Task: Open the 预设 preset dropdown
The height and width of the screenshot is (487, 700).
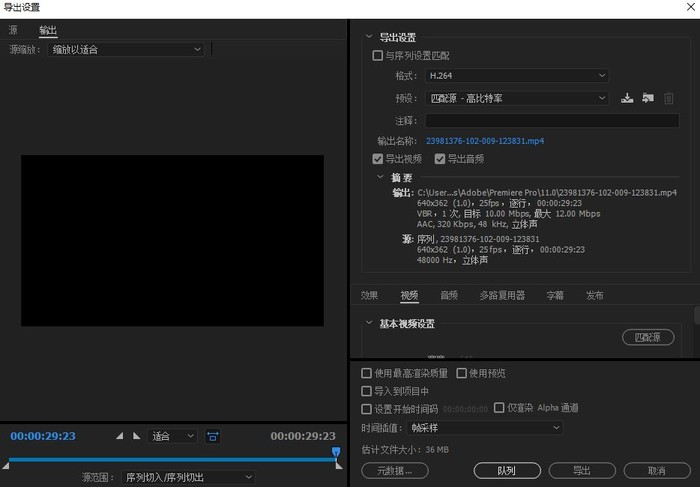Action: [516, 98]
